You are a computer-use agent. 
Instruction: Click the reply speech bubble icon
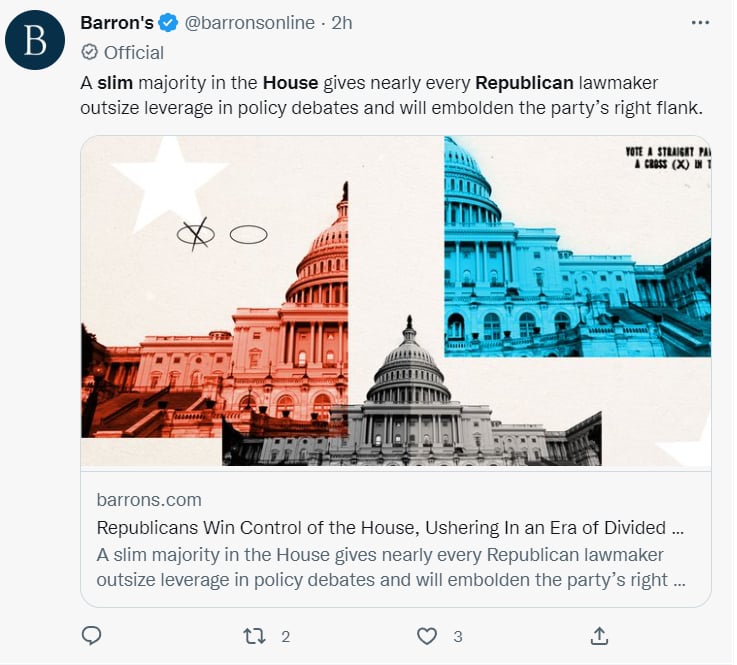92,635
